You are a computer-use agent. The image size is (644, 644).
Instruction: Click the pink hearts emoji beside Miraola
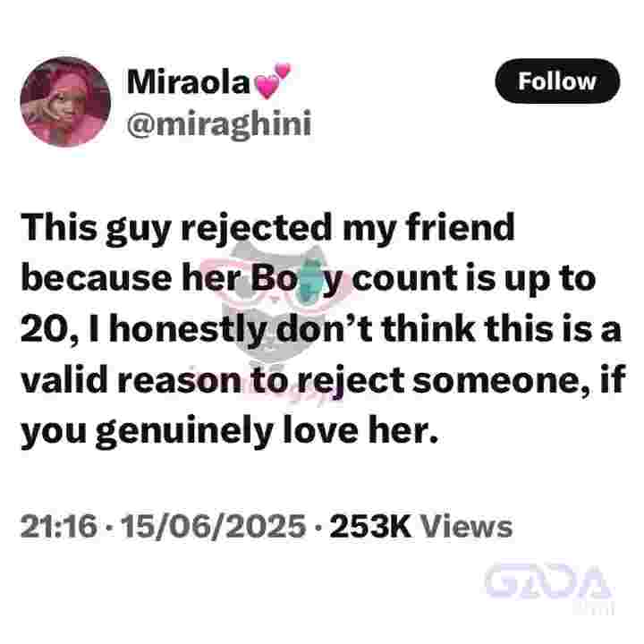click(272, 81)
